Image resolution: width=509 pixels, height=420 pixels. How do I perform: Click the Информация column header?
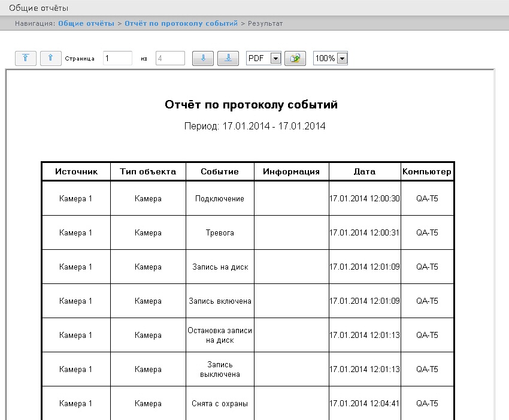pos(291,171)
